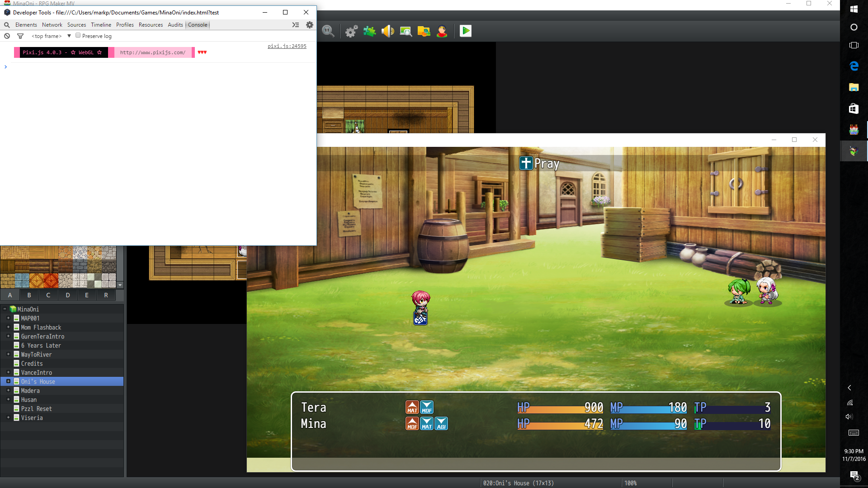Expand the Oni's House map tree

pos(8,381)
